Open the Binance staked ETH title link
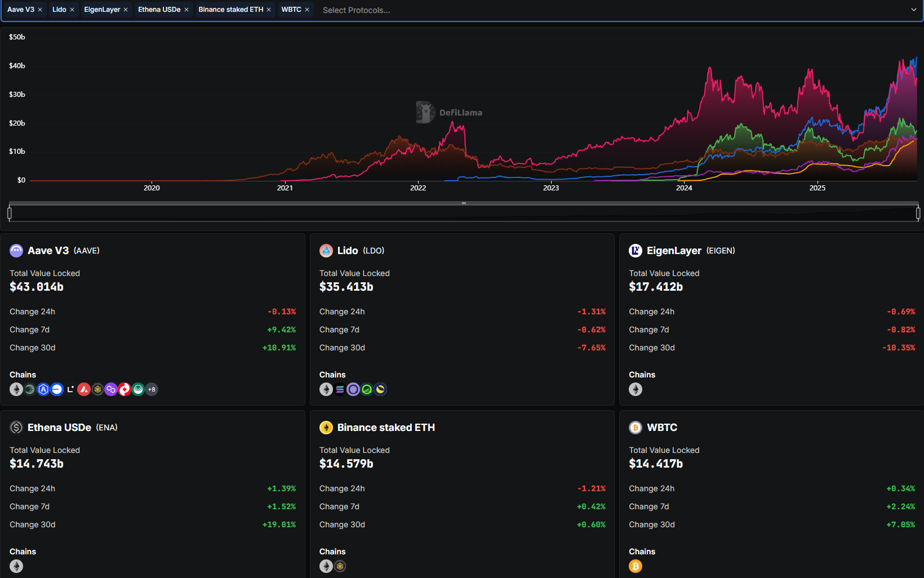The image size is (924, 578). (x=386, y=428)
